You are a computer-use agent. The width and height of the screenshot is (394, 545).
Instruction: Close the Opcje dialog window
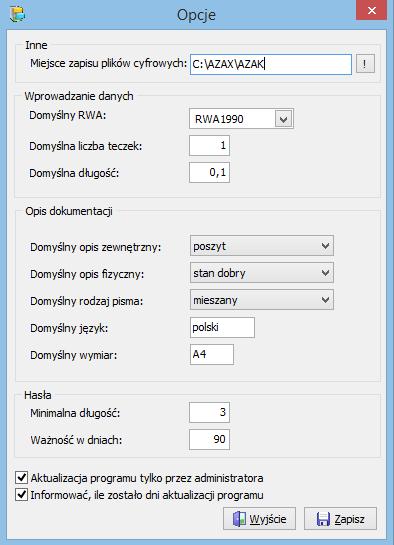click(x=371, y=10)
